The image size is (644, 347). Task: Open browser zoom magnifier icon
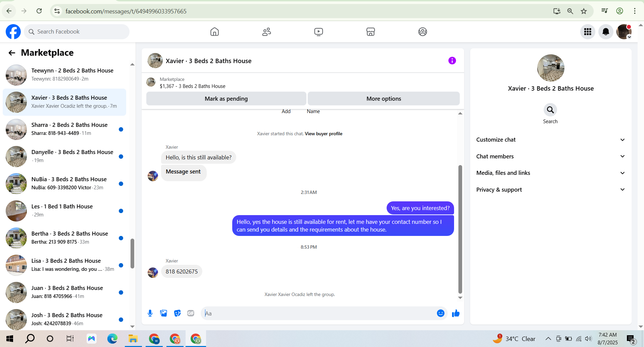coord(570,11)
